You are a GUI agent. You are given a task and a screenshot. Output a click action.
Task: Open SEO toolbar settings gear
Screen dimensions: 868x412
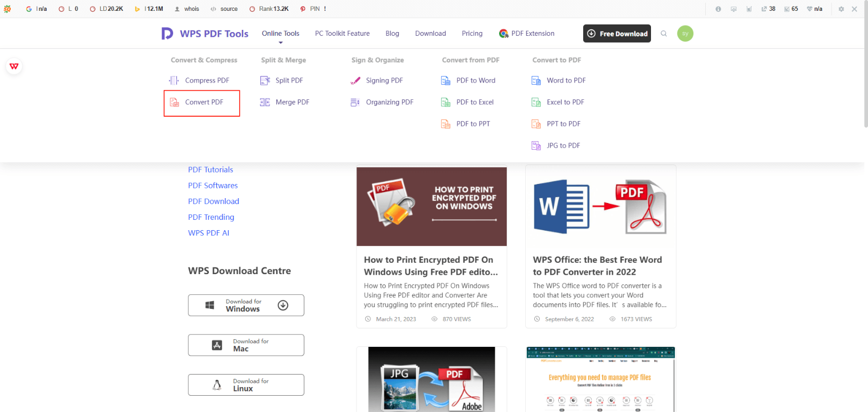841,9
